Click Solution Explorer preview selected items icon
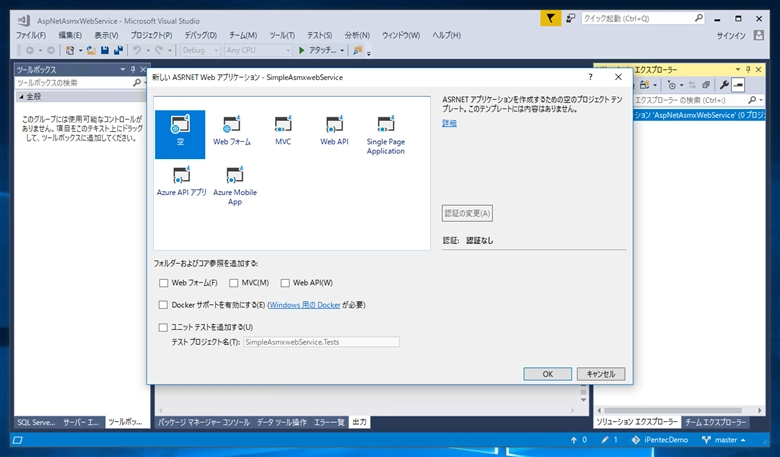Image resolution: width=780 pixels, height=457 pixels. (738, 85)
